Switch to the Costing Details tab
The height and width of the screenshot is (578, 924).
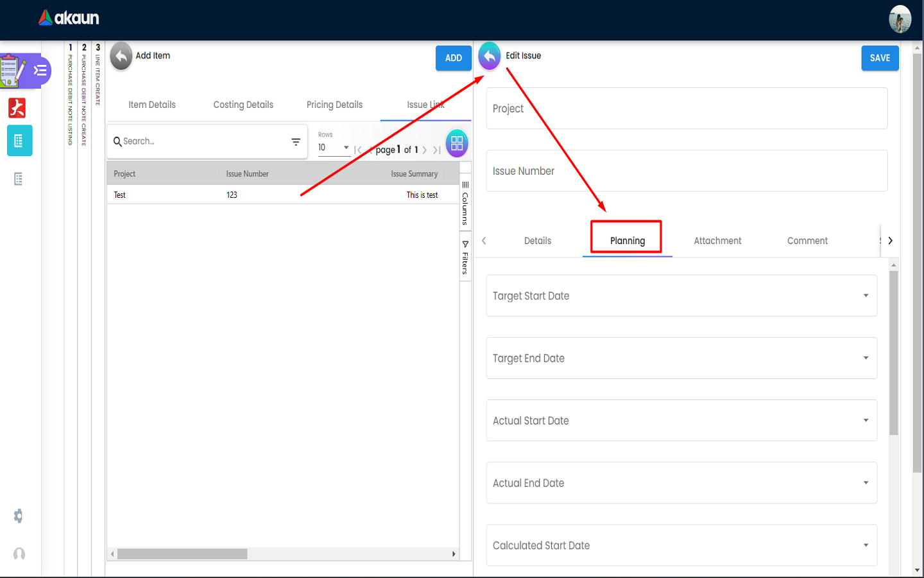coord(243,105)
